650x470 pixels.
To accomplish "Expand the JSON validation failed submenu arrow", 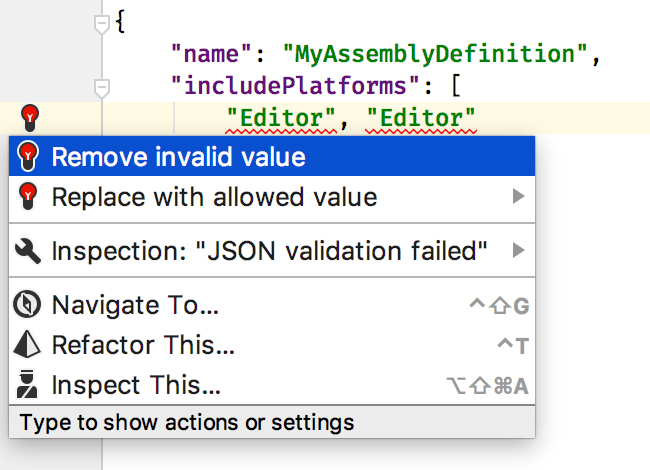I will pyautogui.click(x=518, y=251).
